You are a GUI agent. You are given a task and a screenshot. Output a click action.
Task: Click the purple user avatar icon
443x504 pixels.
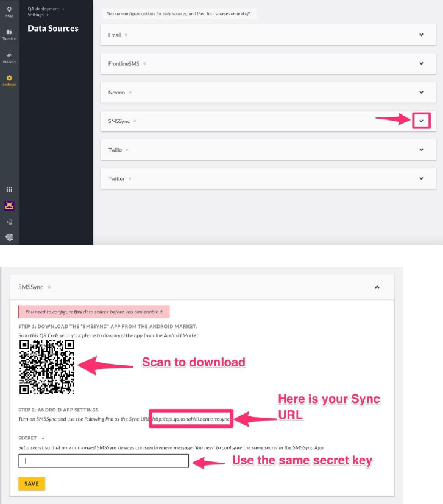[x=9, y=205]
